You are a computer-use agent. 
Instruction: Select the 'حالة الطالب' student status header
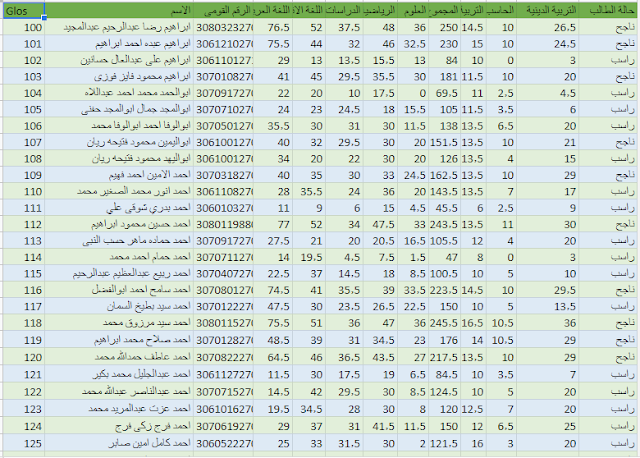[x=608, y=11]
